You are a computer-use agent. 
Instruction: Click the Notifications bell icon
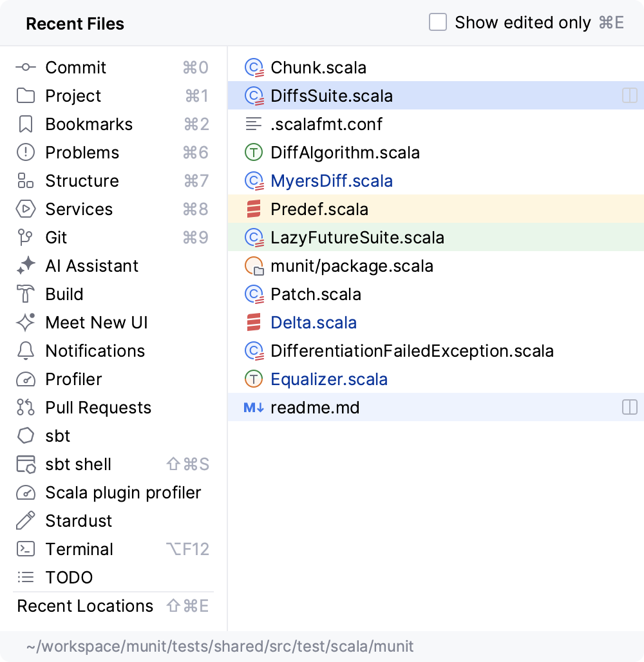coord(26,351)
